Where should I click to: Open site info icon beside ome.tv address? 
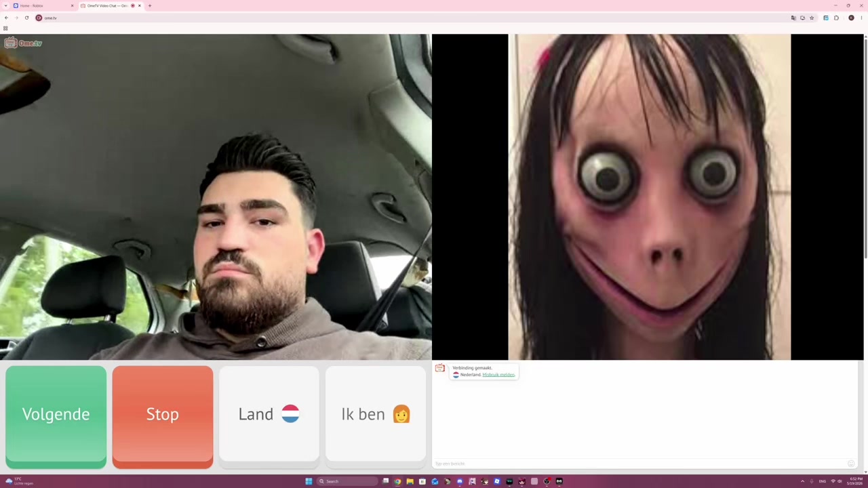tap(39, 18)
